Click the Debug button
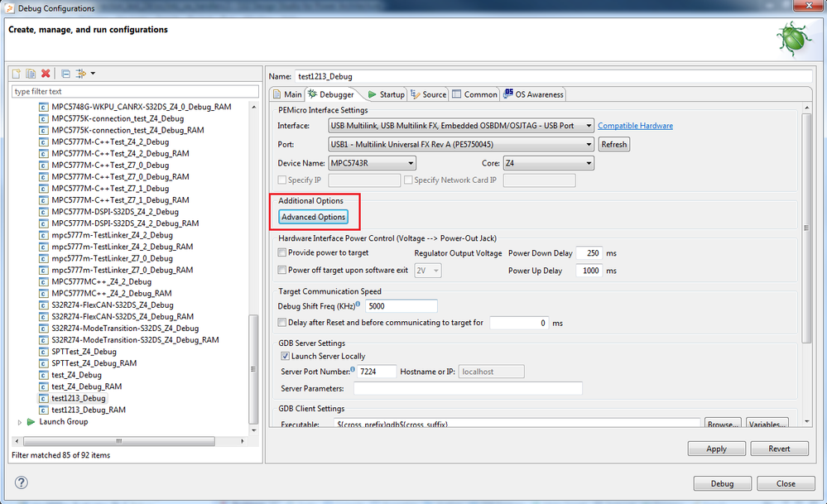The image size is (827, 504). point(722,483)
